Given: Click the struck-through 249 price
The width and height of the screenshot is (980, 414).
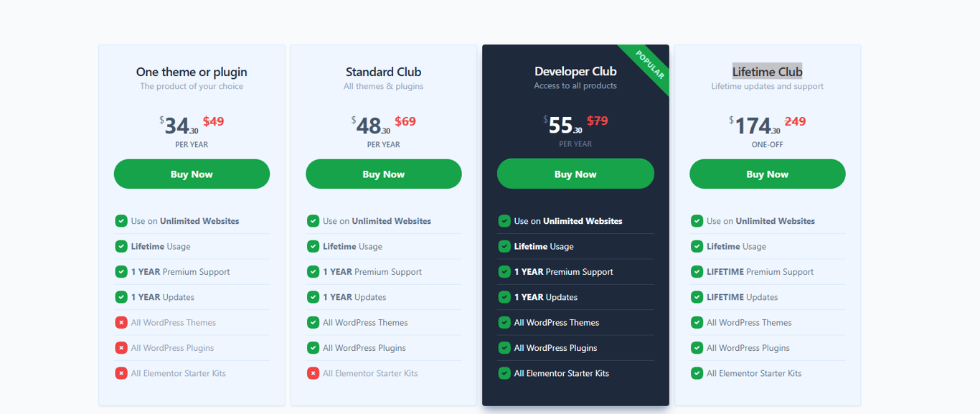Looking at the screenshot, I should point(795,121).
